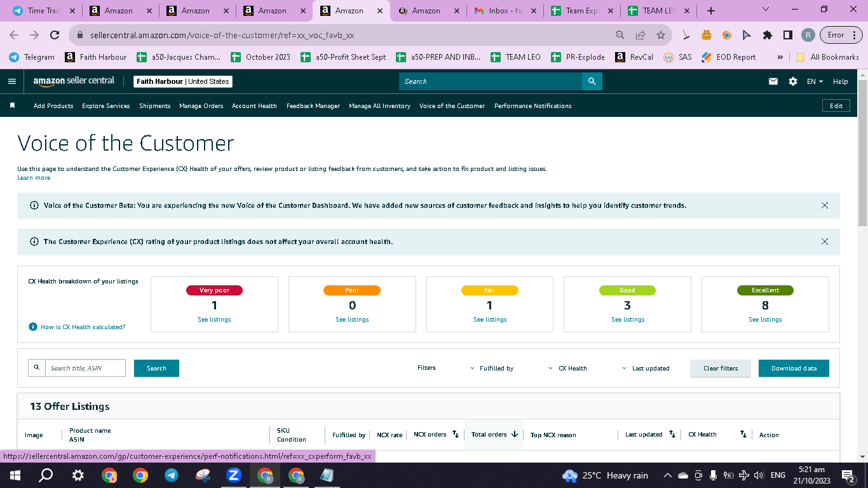The image size is (868, 488).
Task: Sort by Total orders descending arrow
Action: click(x=515, y=435)
